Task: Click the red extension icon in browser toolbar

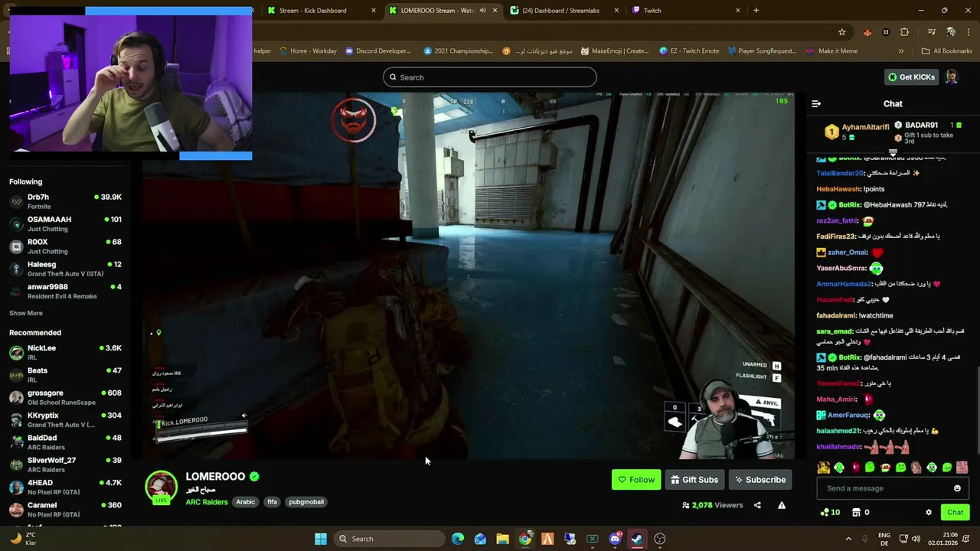Action: 867,32
